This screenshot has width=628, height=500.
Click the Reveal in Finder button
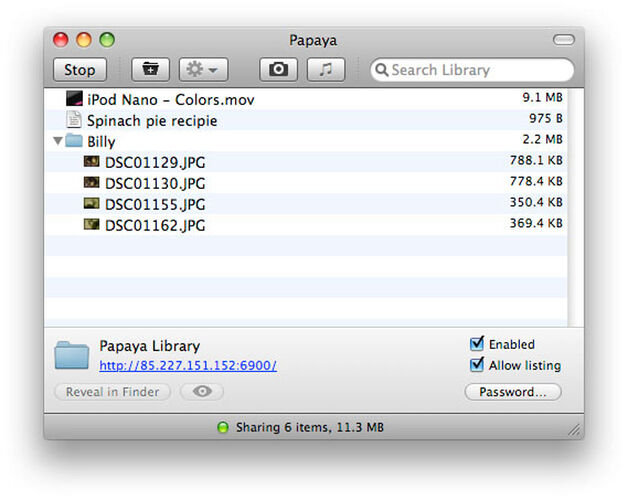coord(112,392)
